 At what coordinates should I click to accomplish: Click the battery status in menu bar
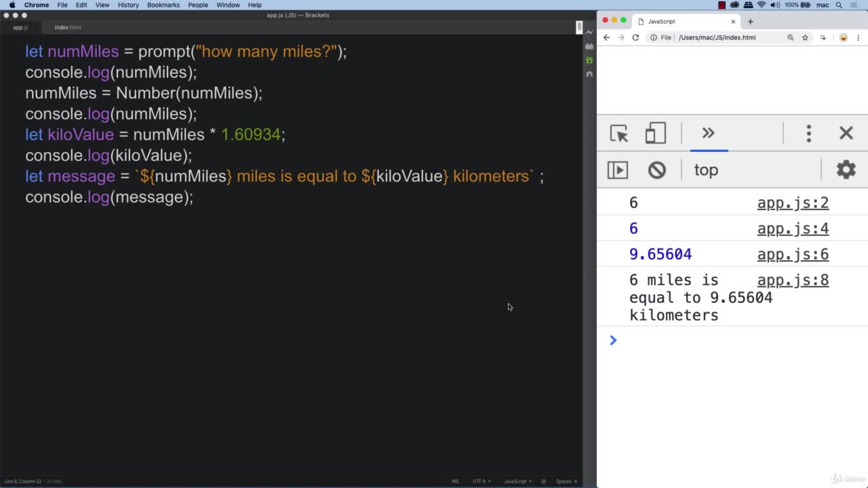coord(799,5)
